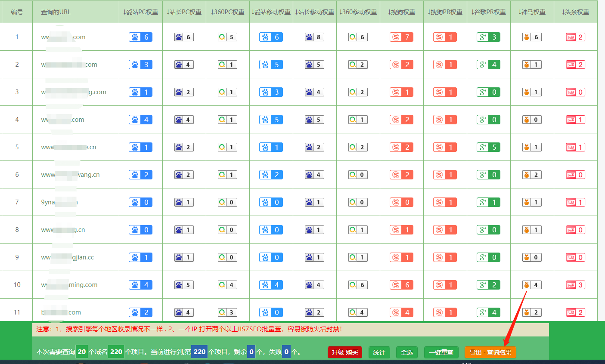Click the 谷歌PR权重 badge in row 2

pos(488,65)
